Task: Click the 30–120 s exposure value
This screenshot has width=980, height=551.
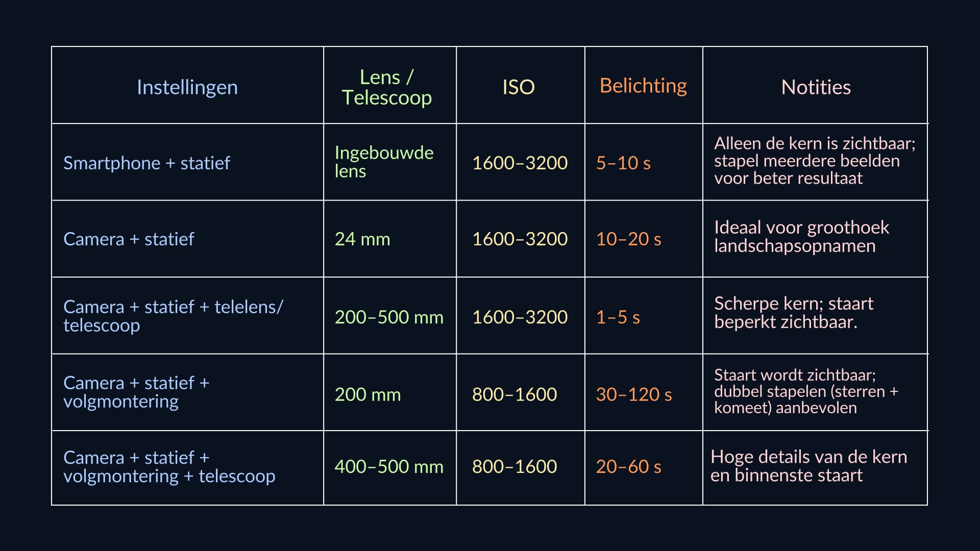Action: coord(633,394)
